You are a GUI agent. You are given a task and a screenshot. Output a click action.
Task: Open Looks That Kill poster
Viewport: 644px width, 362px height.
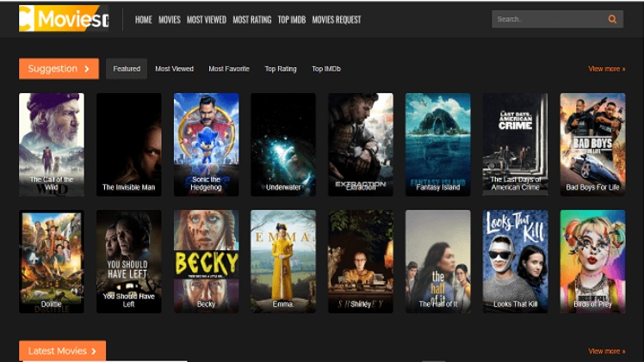click(515, 261)
